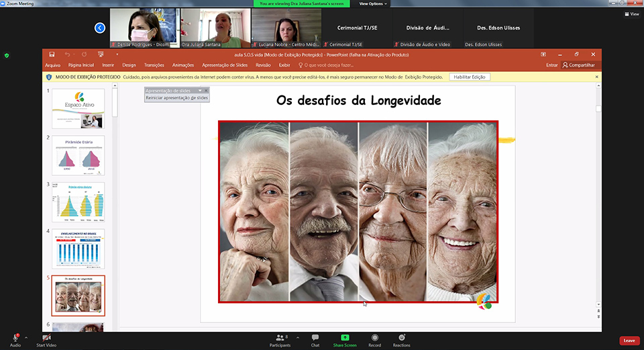Open the Transições ribbon tab

(x=154, y=65)
